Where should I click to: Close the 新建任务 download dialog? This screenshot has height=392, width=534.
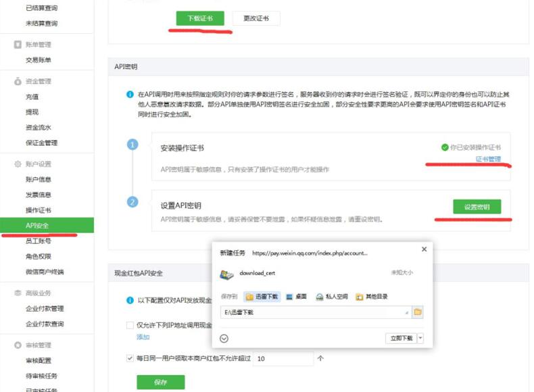click(x=424, y=249)
